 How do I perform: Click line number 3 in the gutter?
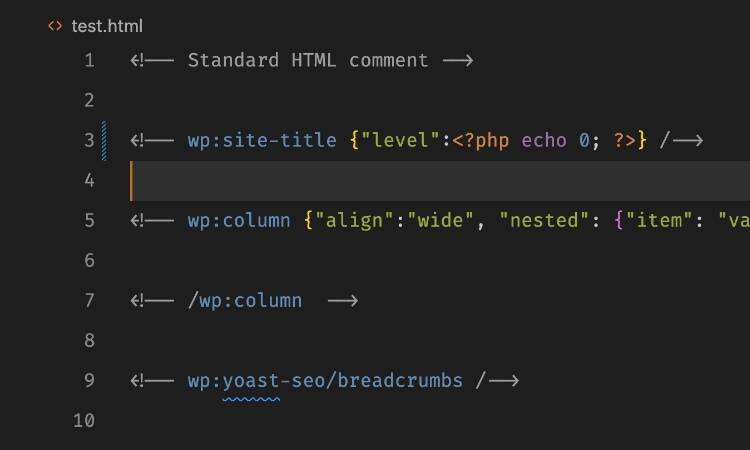[89, 140]
